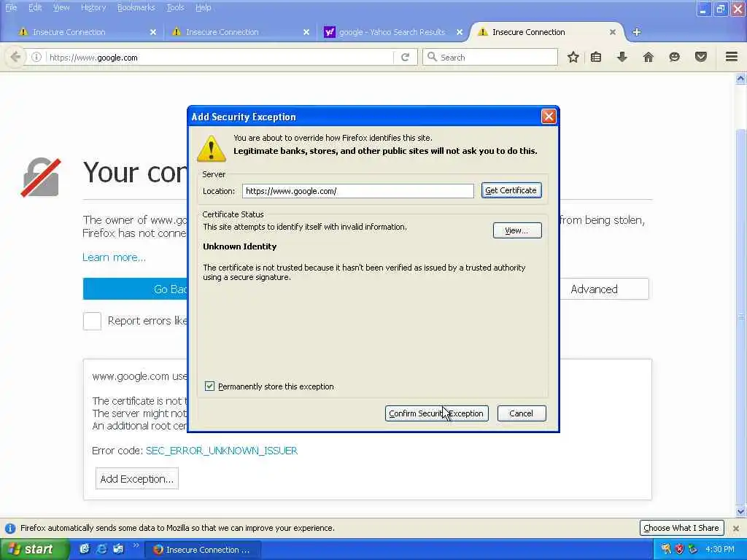Viewport: 747px width, 560px height.
Task: Open Edit menu
Action: click(x=35, y=7)
